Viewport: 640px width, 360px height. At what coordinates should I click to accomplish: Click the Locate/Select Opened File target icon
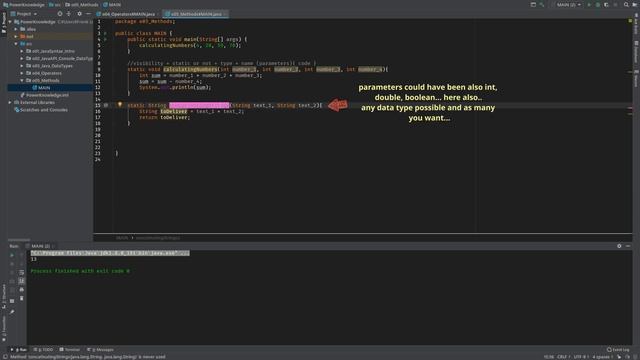[x=60, y=14]
